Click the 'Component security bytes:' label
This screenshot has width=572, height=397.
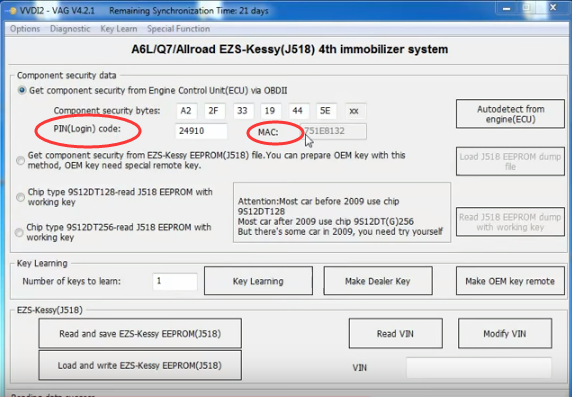point(107,111)
